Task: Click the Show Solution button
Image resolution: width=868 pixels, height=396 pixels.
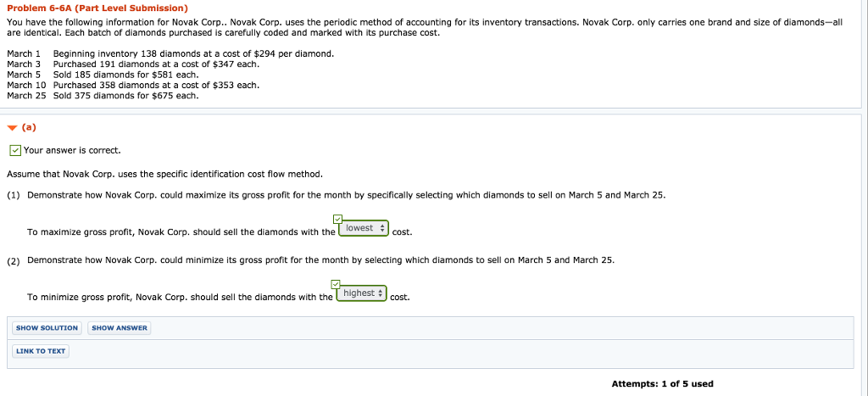Action: coord(47,328)
